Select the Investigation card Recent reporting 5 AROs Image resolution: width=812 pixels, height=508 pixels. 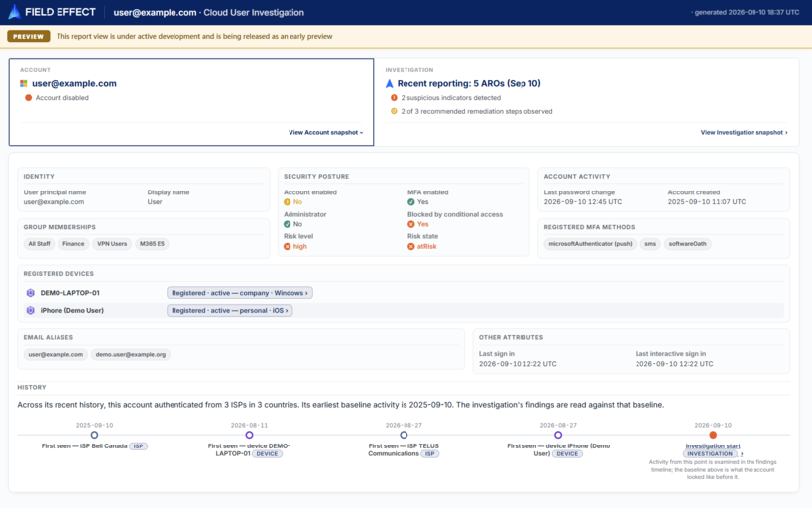pos(587,101)
